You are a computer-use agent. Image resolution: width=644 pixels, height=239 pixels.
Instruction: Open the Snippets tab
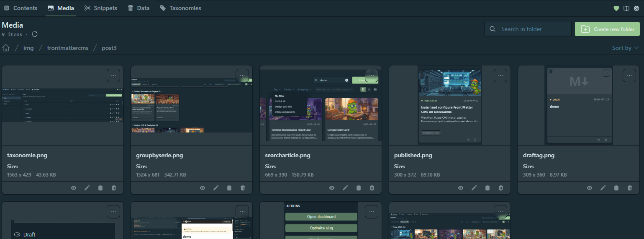coord(100,8)
